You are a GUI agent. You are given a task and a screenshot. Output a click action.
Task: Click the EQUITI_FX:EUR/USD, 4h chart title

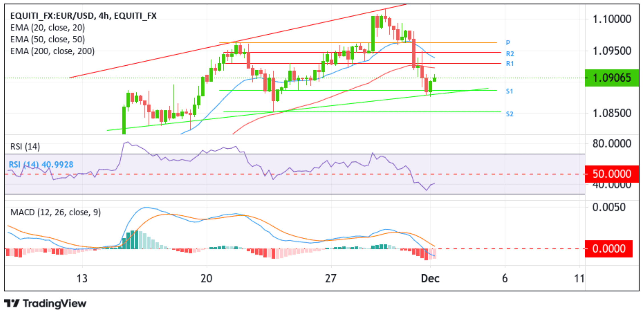(83, 16)
